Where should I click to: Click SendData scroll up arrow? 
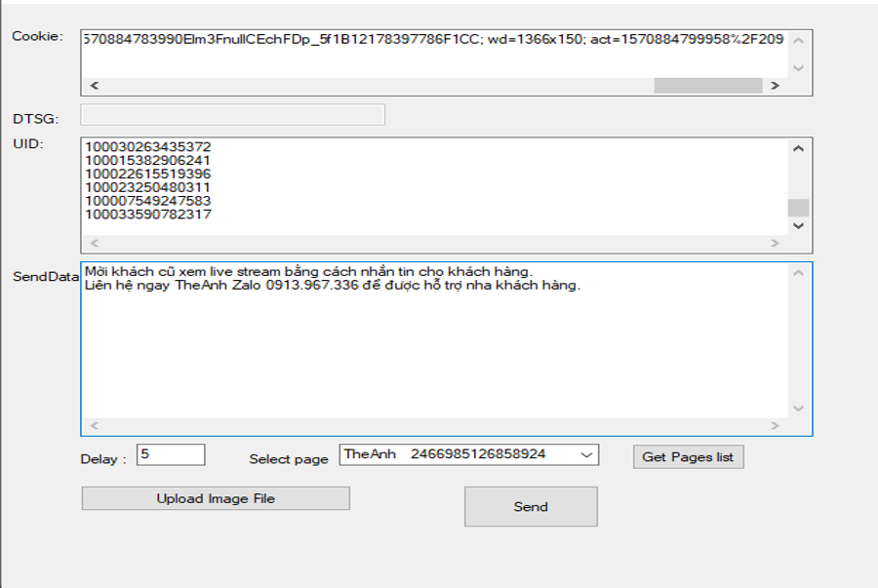tap(799, 273)
